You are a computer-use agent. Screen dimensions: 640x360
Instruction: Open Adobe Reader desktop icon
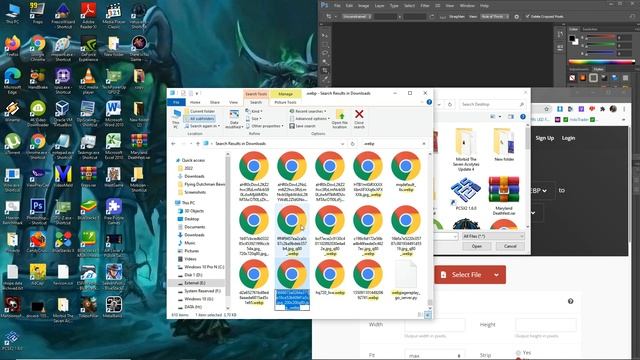coord(88,16)
